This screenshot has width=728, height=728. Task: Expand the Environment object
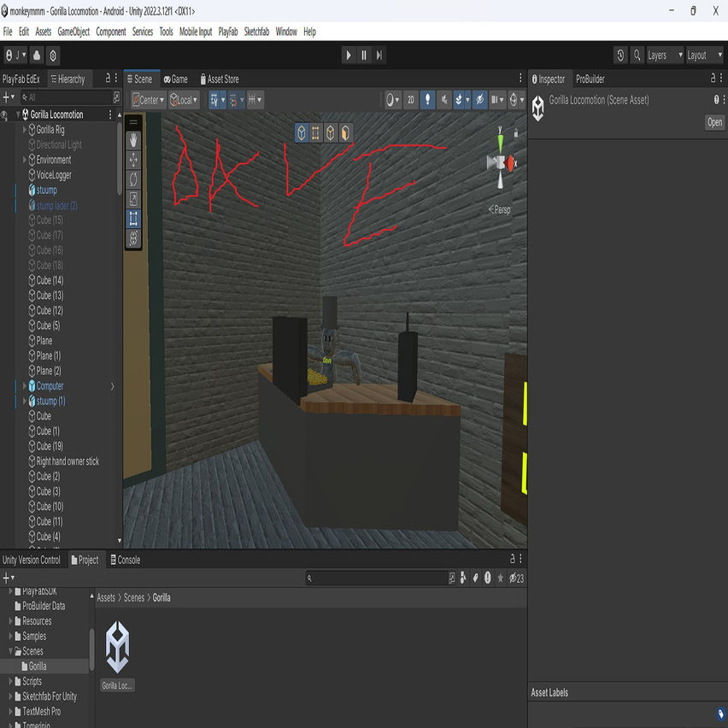25,160
